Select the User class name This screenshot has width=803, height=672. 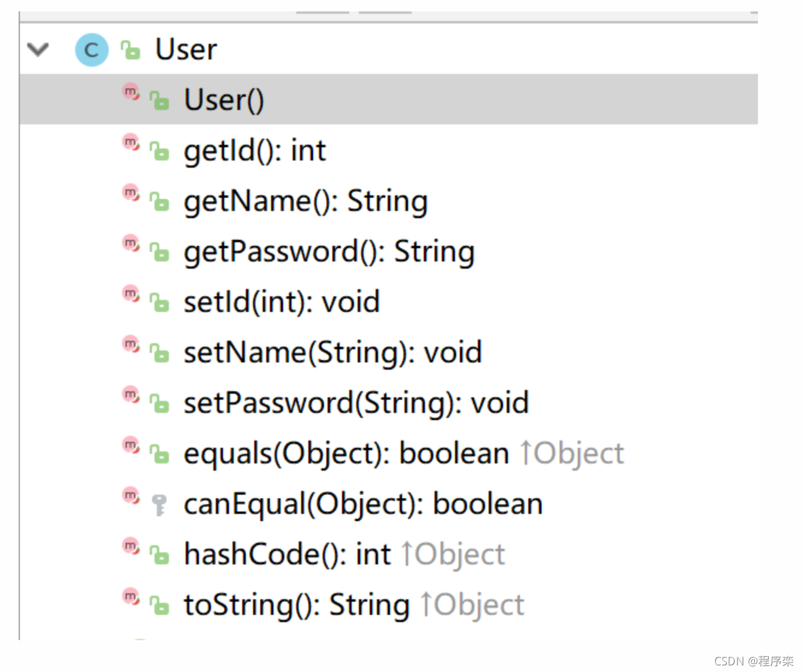click(186, 49)
